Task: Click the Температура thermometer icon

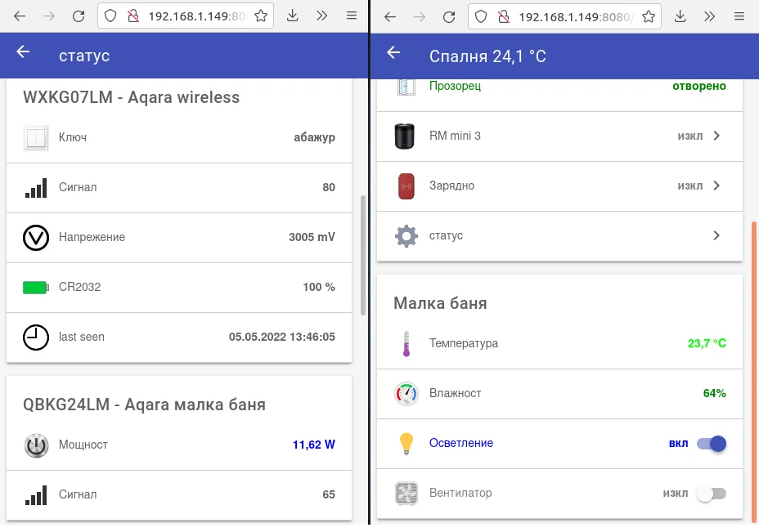Action: 406,343
